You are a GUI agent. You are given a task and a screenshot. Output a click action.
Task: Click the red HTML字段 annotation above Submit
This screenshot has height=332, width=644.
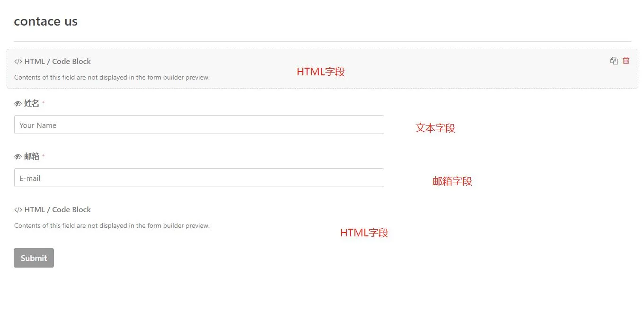point(364,233)
